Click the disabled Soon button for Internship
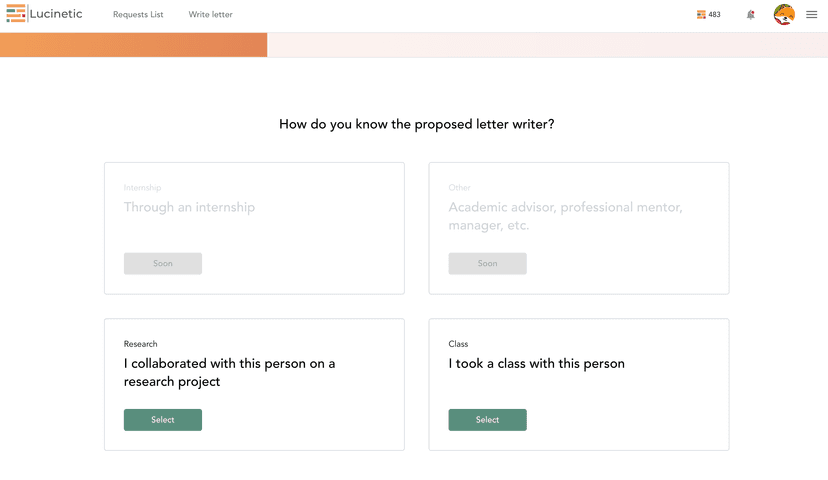This screenshot has height=480, width=828. point(163,264)
